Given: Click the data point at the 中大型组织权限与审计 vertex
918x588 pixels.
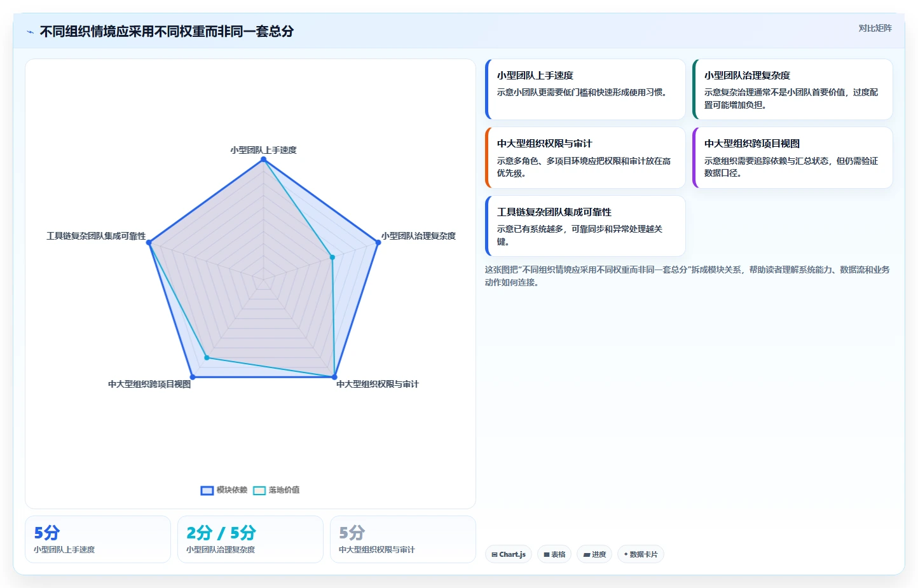Looking at the screenshot, I should 334,377.
